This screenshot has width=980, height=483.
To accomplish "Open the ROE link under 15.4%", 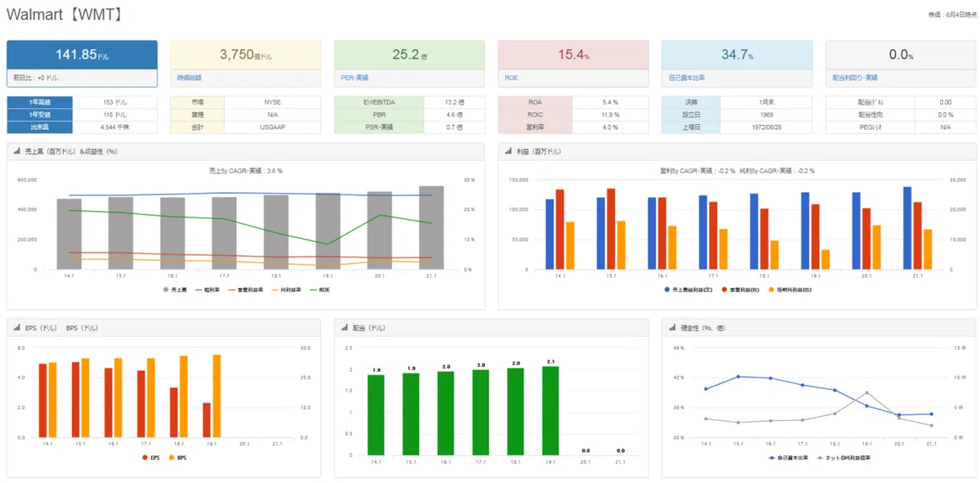I will click(x=511, y=78).
